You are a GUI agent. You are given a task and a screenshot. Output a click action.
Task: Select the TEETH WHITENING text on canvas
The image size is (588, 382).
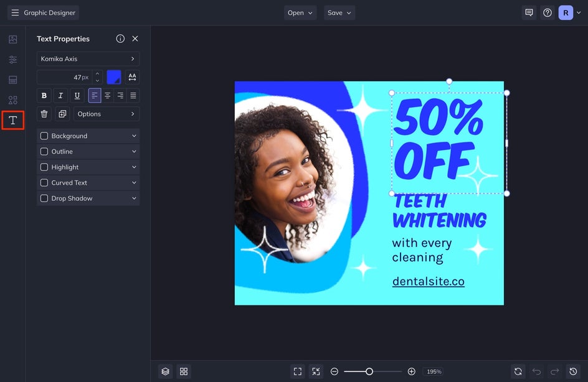tap(440, 211)
